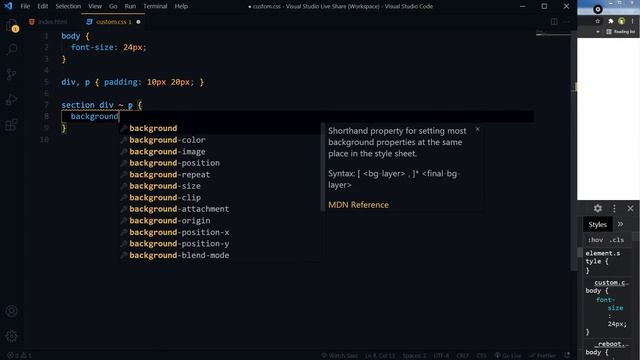Click CRLF line ending in status bar
The image size is (640, 360).
pyautogui.click(x=463, y=356)
